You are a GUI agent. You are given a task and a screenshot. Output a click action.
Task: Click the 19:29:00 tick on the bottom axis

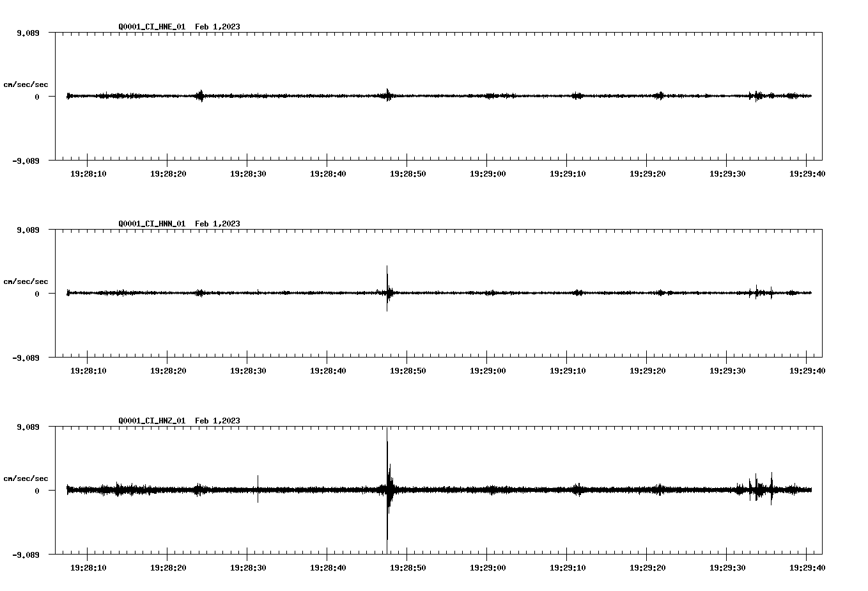point(486,567)
